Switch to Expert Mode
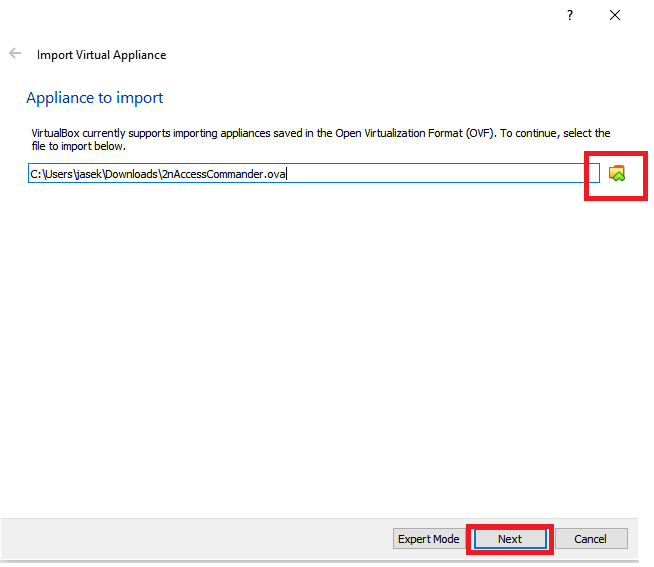654x567 pixels. [429, 539]
